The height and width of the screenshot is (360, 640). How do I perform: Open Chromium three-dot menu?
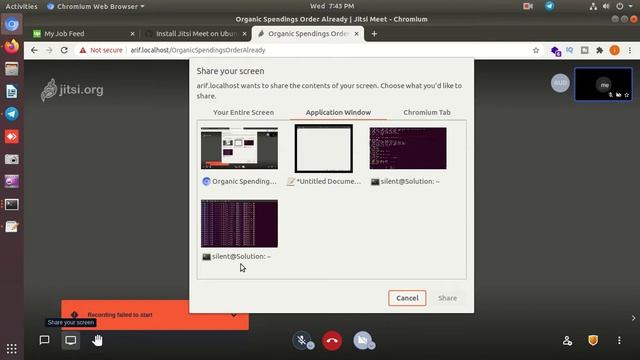630,50
